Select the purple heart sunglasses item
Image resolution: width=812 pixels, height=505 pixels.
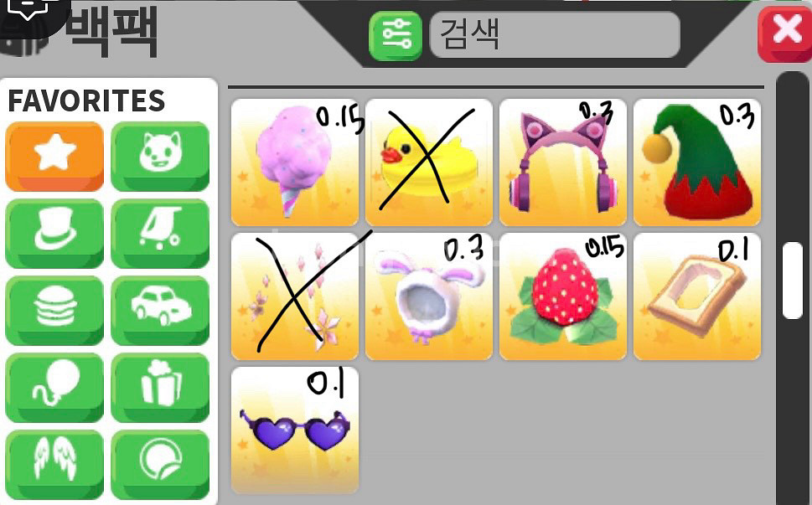pos(295,430)
